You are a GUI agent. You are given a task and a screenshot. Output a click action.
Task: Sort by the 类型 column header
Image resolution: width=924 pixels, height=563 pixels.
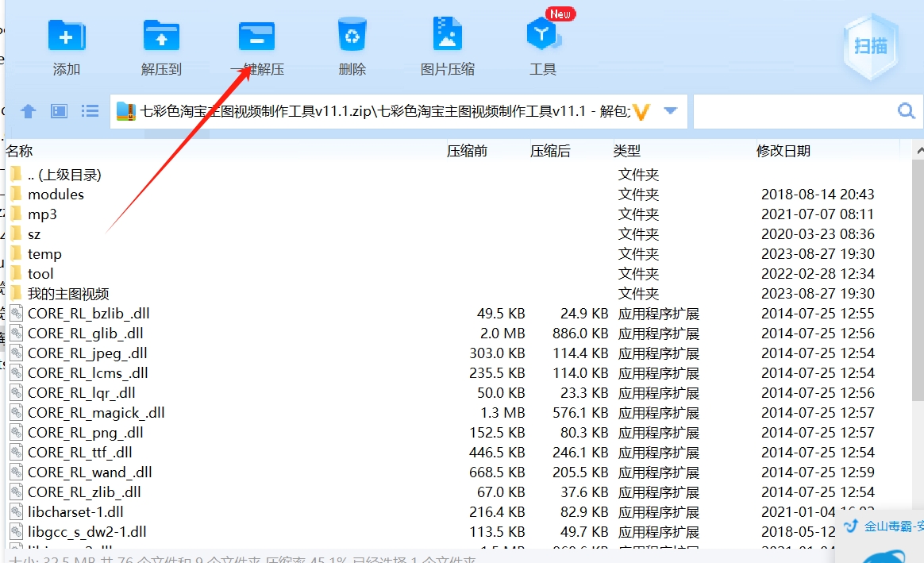(626, 151)
